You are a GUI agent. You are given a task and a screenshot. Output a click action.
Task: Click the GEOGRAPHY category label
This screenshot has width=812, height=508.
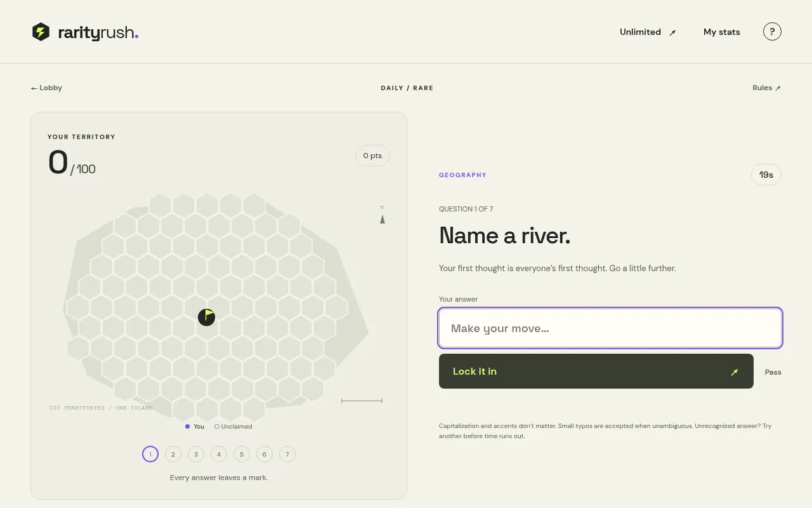462,175
